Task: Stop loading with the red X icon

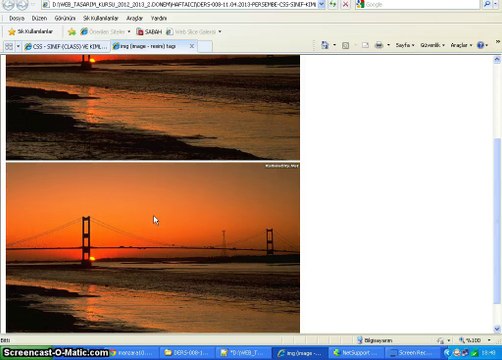Action: tap(346, 4)
